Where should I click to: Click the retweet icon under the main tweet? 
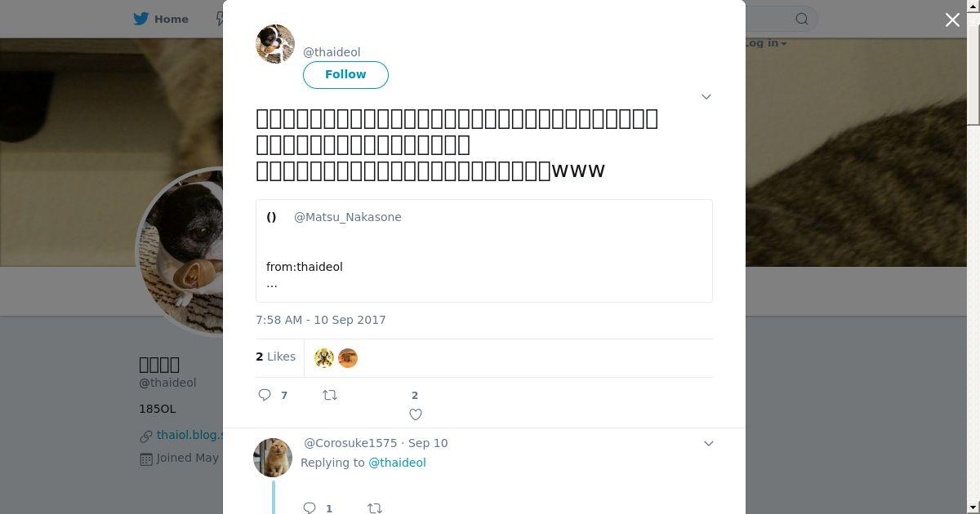tap(330, 395)
